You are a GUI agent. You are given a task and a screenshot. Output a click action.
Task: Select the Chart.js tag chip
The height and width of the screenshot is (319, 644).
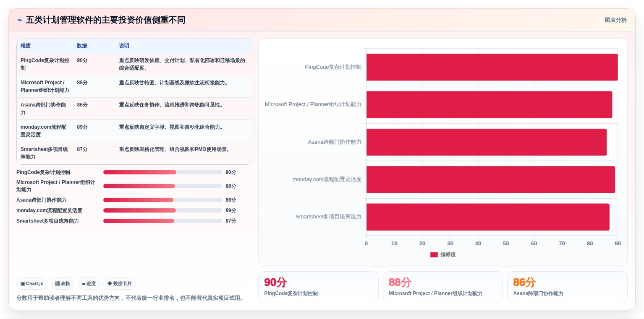[x=32, y=284]
